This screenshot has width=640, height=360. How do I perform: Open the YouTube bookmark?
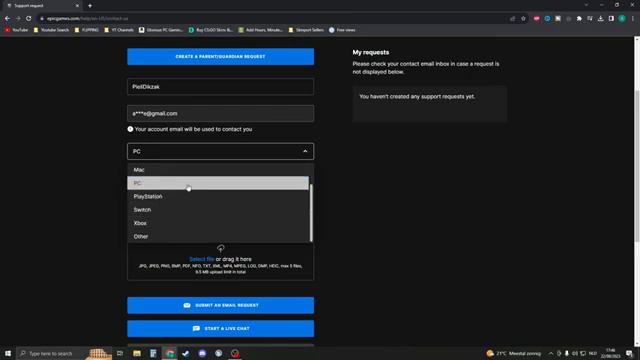tap(17, 30)
